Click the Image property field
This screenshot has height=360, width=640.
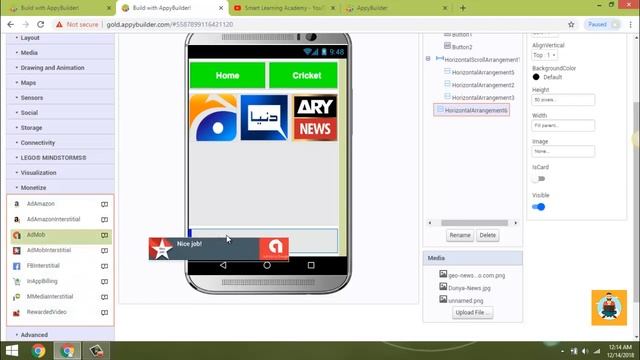tap(563, 151)
